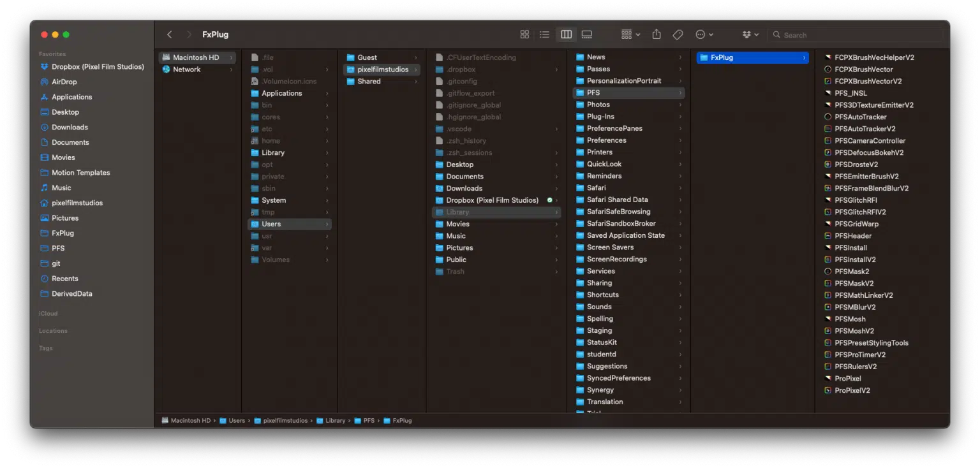The width and height of the screenshot is (980, 468).
Task: Click the Share toolbar icon
Action: coord(657,34)
